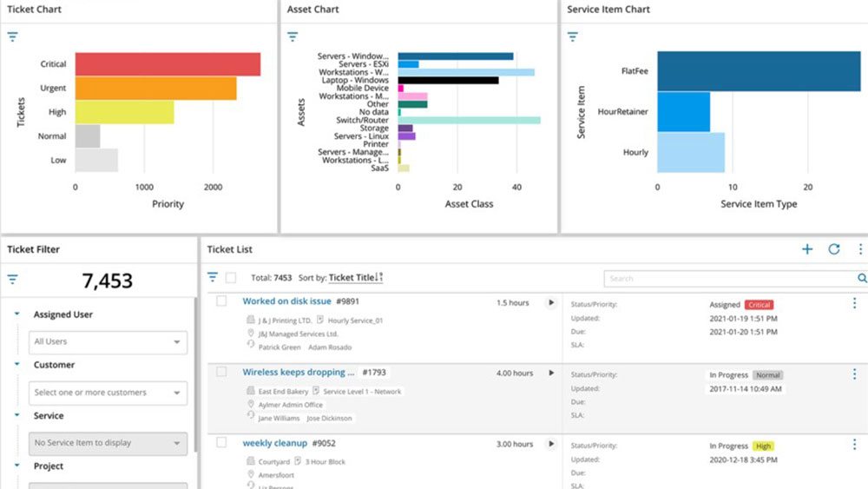
Task: Collapse the Assigned User section
Action: tap(17, 314)
